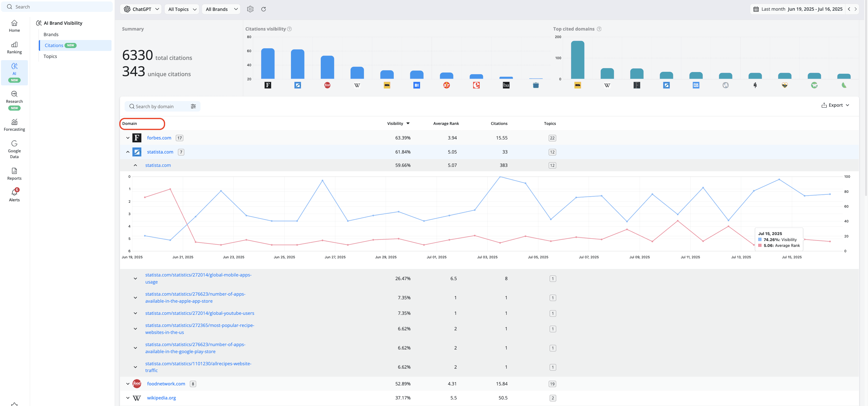Go to next date range arrow
This screenshot has height=406, width=868.
(856, 9)
